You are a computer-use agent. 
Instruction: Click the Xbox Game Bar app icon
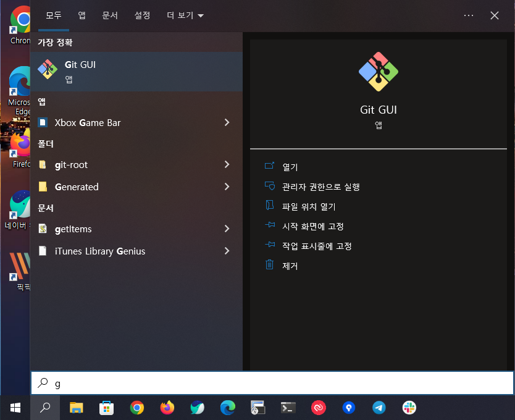coord(43,122)
